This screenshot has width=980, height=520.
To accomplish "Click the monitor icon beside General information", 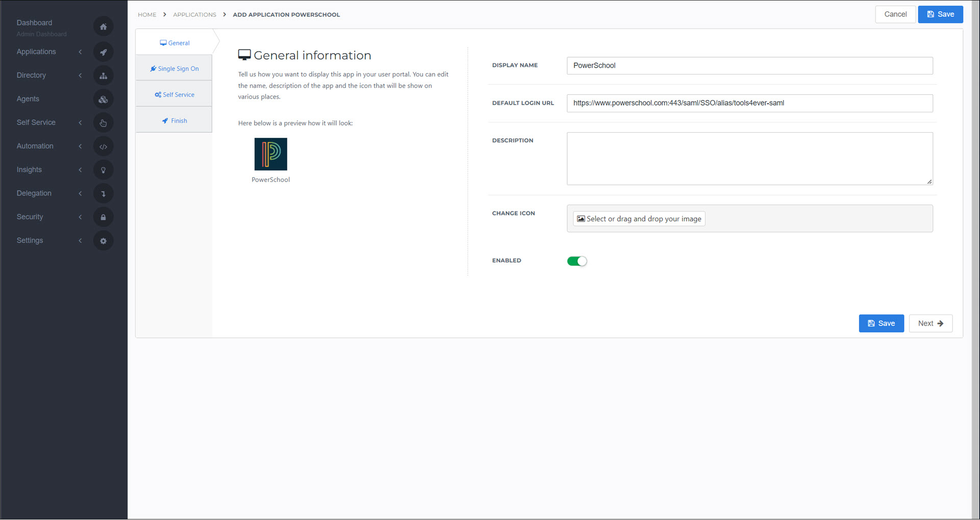I will click(244, 55).
